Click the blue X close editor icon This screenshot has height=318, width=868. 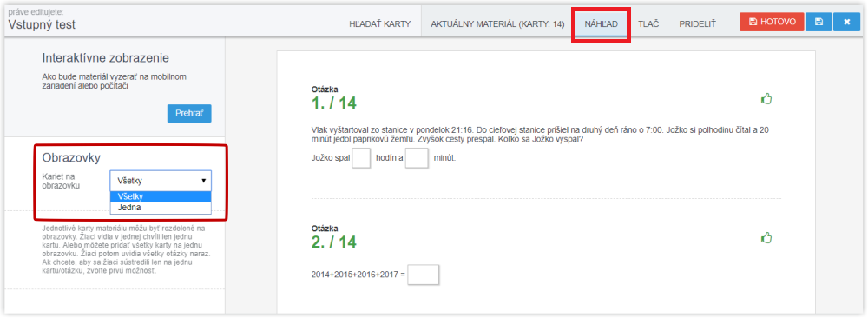click(846, 22)
